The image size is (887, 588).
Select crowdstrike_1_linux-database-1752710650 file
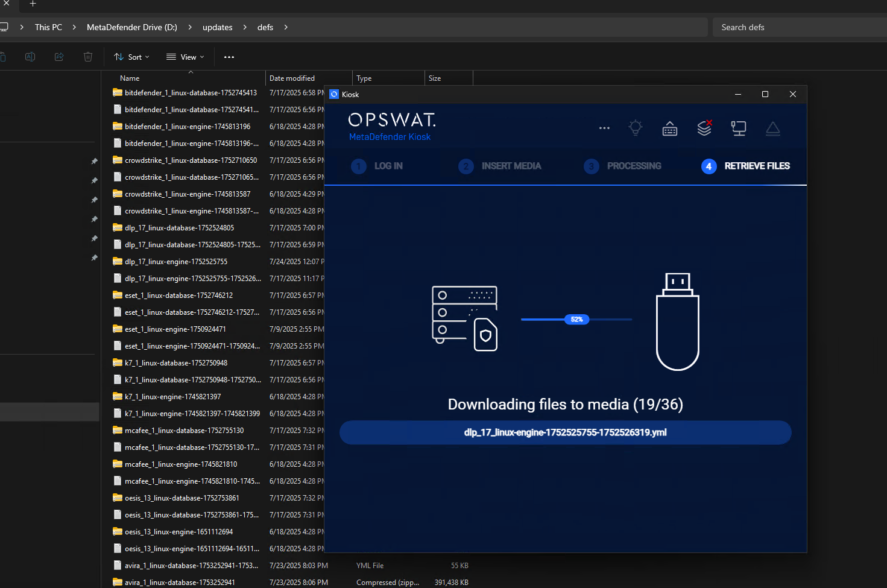tap(191, 160)
